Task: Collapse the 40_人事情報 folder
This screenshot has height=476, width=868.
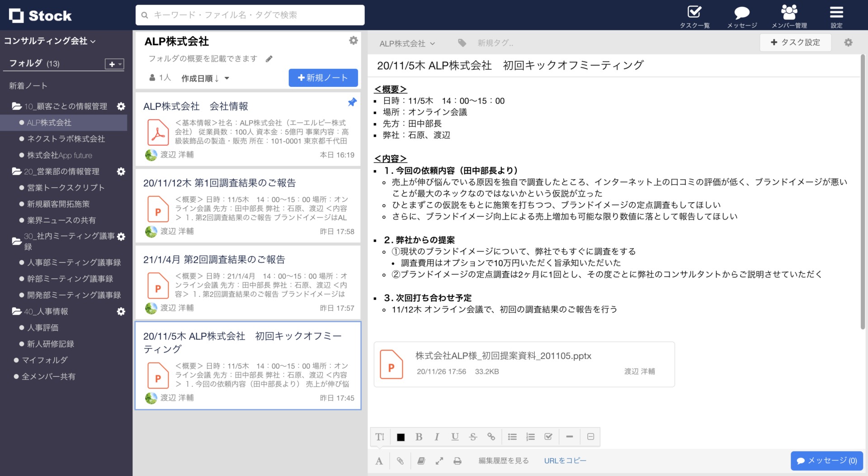Action: [x=17, y=311]
